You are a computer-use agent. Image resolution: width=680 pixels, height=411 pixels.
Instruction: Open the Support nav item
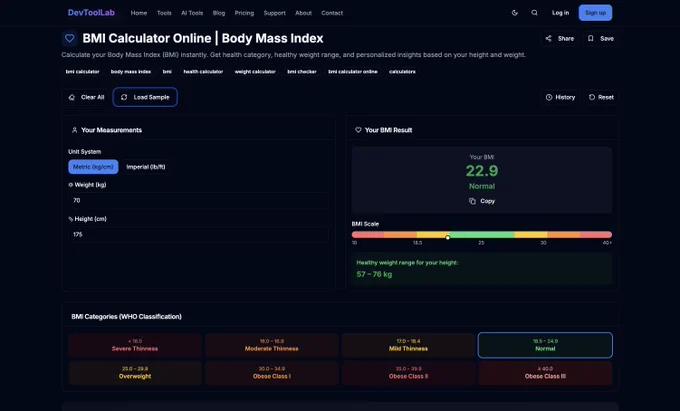275,13
